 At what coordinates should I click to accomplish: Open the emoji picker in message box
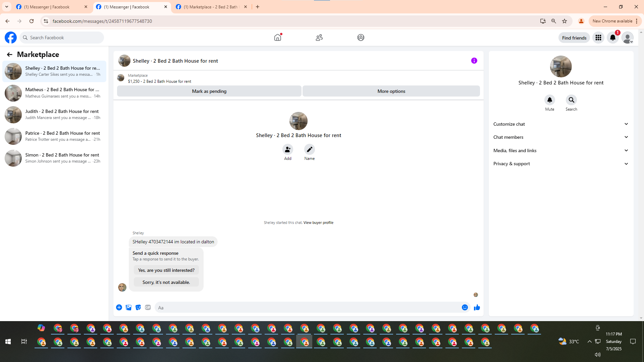click(x=465, y=307)
